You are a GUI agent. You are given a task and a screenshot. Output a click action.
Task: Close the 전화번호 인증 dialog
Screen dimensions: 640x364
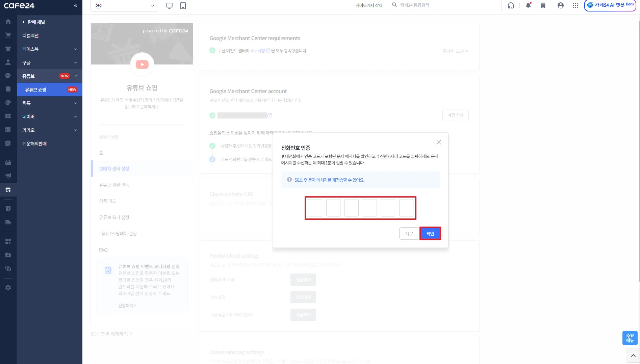(x=438, y=142)
